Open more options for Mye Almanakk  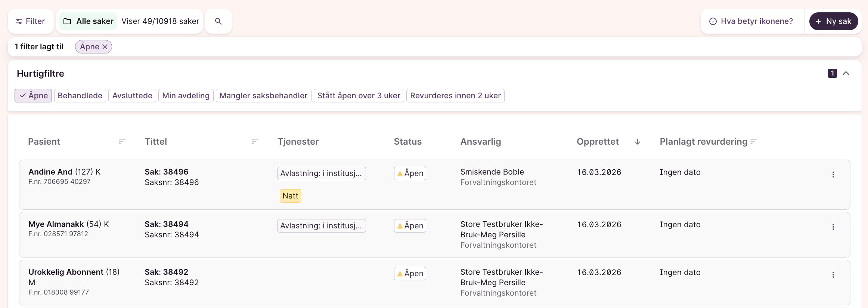click(833, 227)
